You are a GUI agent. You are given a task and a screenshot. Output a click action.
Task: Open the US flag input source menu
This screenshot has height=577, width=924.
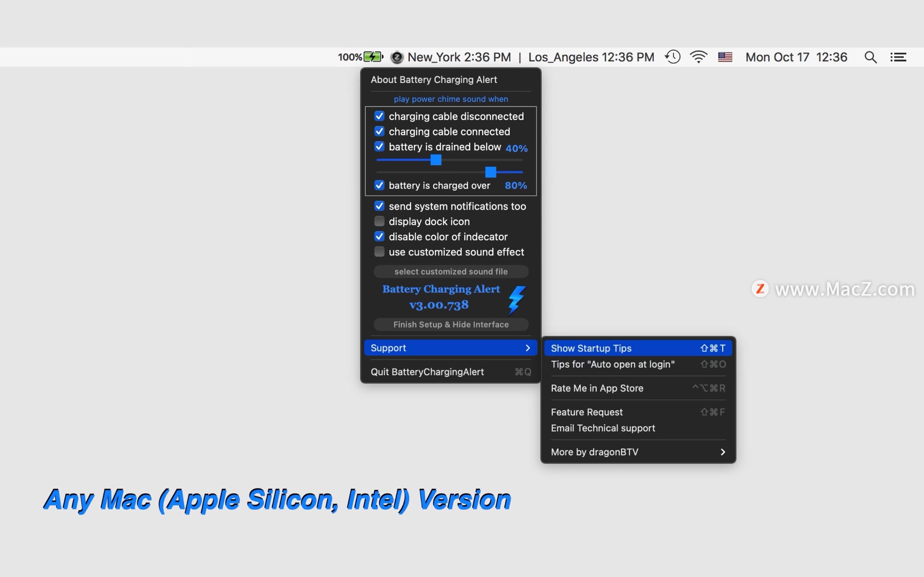coord(725,57)
